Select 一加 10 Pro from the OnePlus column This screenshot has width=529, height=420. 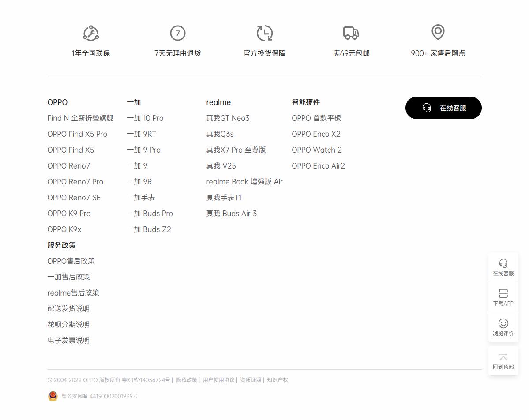(145, 118)
